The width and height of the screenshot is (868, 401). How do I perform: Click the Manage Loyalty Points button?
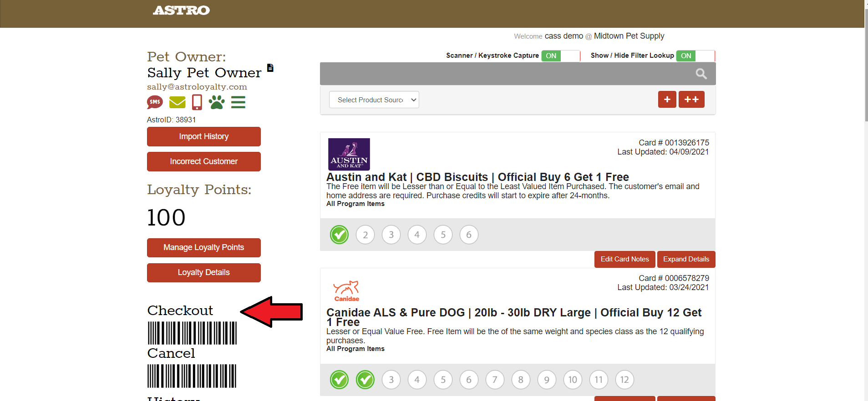[203, 247]
